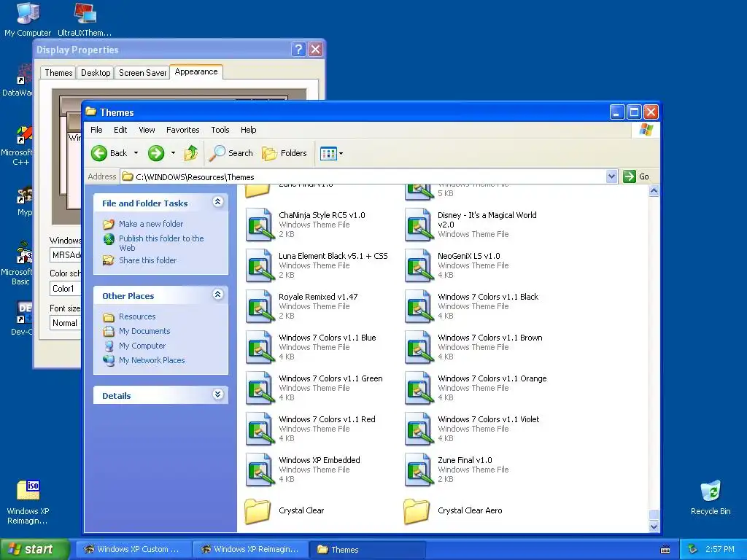Collapse Other Places panel
The height and width of the screenshot is (560, 747).
217,295
